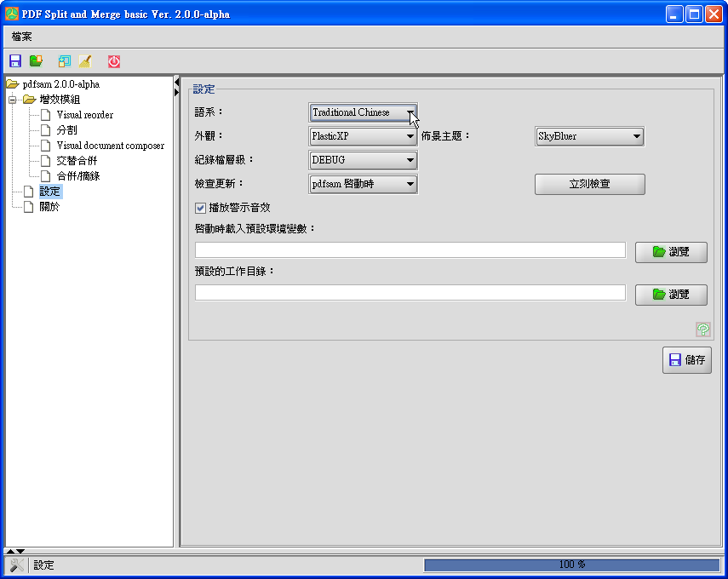Open the 佈景主題 SkyBluer dropdown

pyautogui.click(x=589, y=136)
